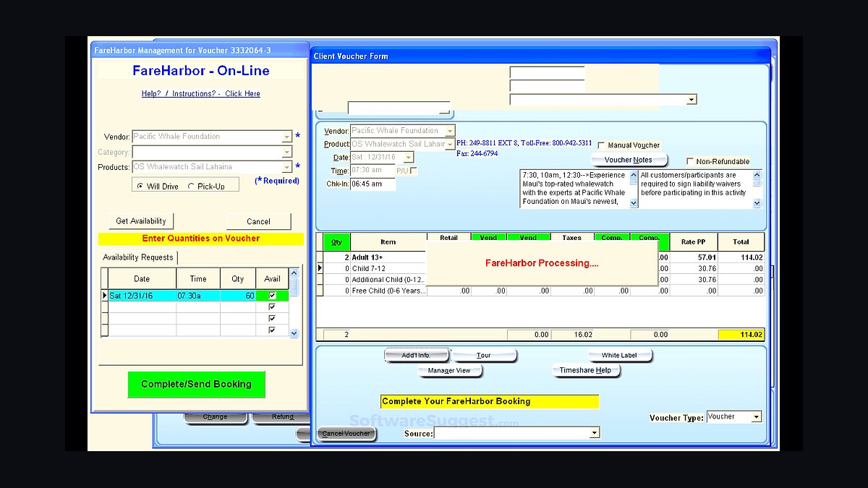This screenshot has height=488, width=868.
Task: Click the Get Availability button
Action: [141, 221]
